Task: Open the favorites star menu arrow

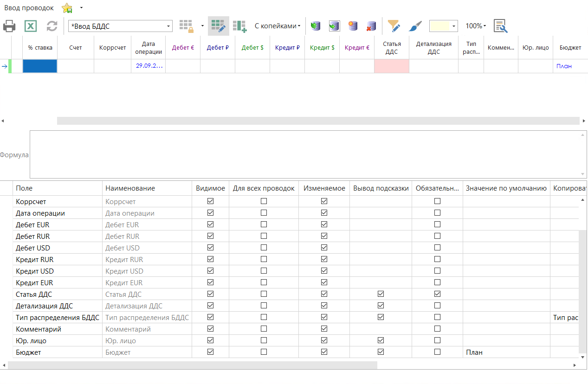Action: click(81, 8)
